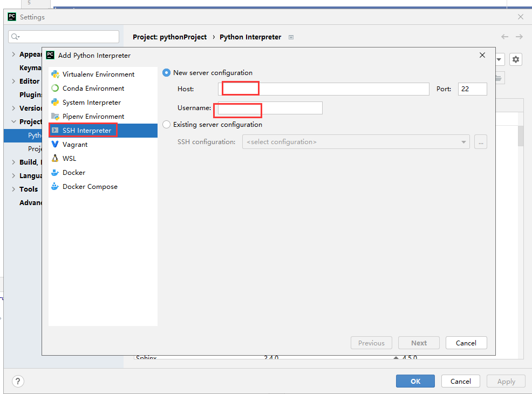Click OK in Settings window
Viewport: 532px width, 394px height.
(x=415, y=381)
